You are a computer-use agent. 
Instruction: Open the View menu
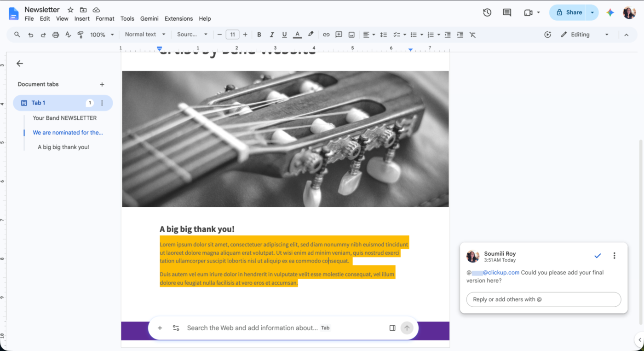point(62,19)
